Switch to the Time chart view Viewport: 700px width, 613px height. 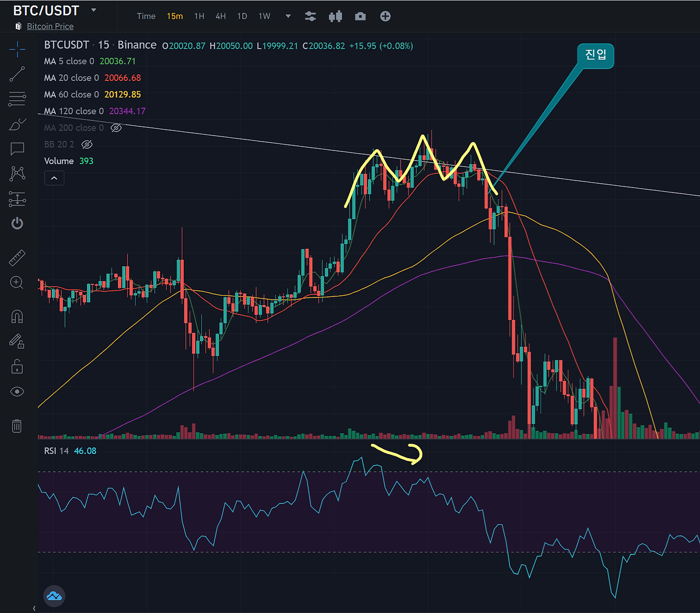tap(146, 16)
